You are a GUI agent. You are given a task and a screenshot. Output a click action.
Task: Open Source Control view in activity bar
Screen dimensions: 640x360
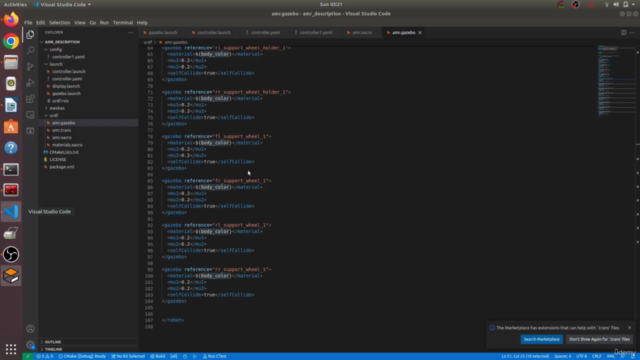30,67
